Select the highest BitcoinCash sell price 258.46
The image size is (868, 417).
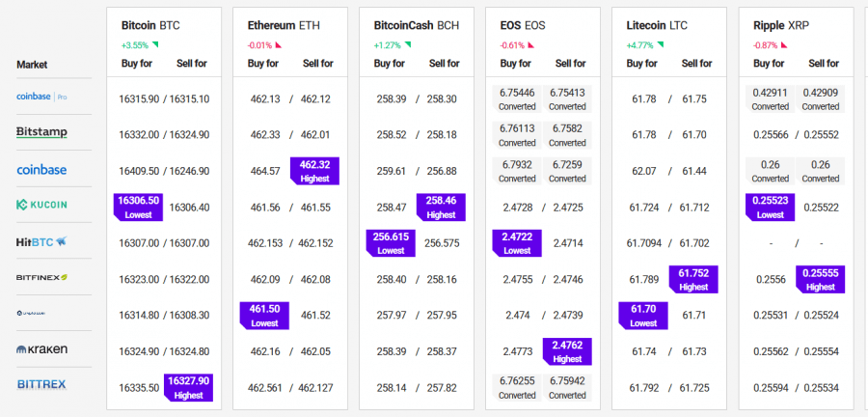(x=441, y=208)
